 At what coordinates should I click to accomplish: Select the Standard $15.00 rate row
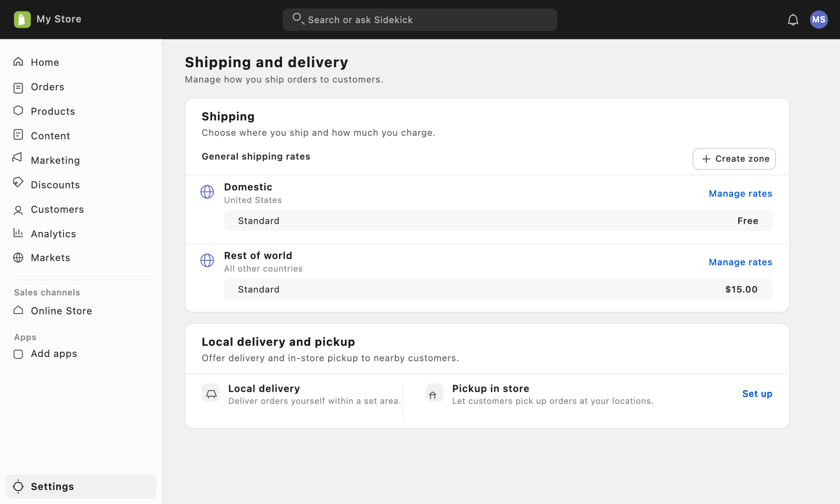(498, 290)
